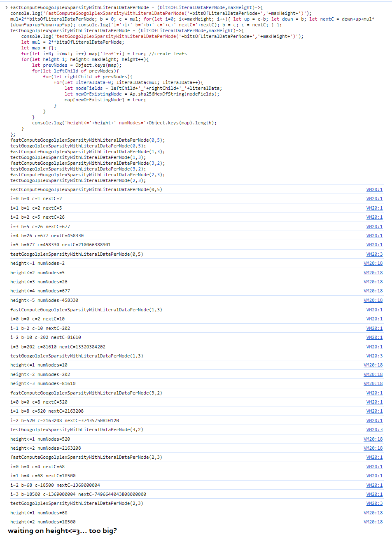Open VM20:18 link beside numNodes=458330 line
Image resolution: width=392 pixels, height=537 pixels.
pyautogui.click(x=373, y=300)
